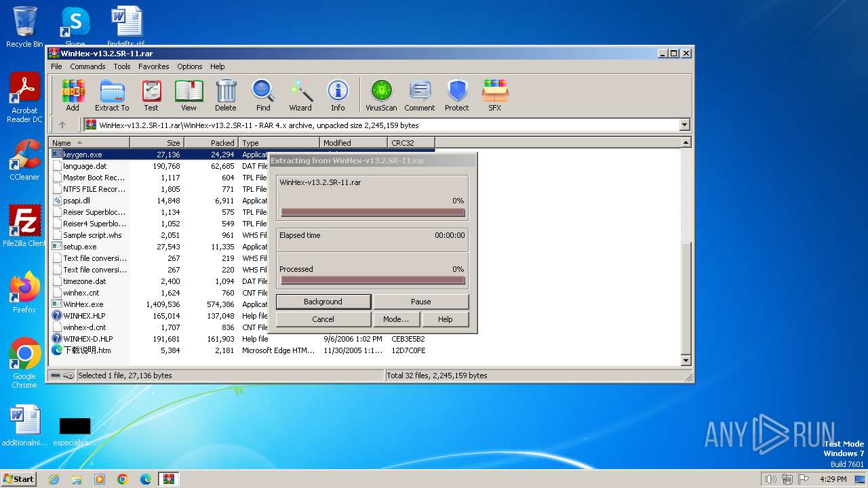Viewport: 868px width, 488px height.
Task: Open the address path dropdown
Action: (684, 125)
